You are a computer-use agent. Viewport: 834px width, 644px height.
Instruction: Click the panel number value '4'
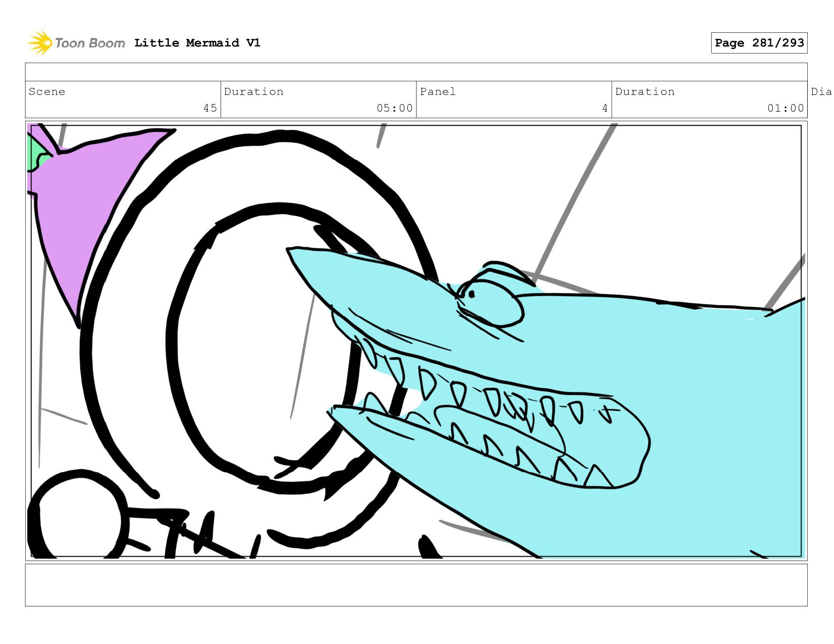605,108
